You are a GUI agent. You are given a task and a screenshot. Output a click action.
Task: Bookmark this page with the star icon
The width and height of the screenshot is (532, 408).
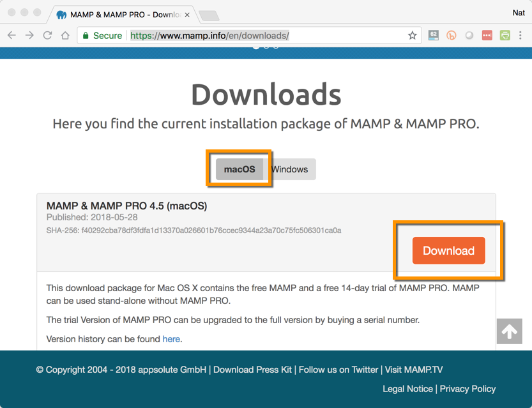click(412, 35)
